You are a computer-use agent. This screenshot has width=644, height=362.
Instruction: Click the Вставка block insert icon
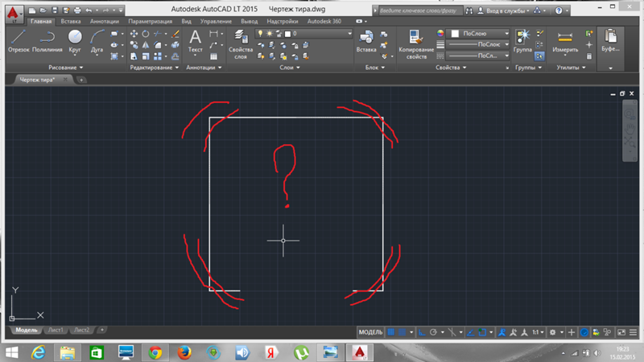click(x=366, y=41)
